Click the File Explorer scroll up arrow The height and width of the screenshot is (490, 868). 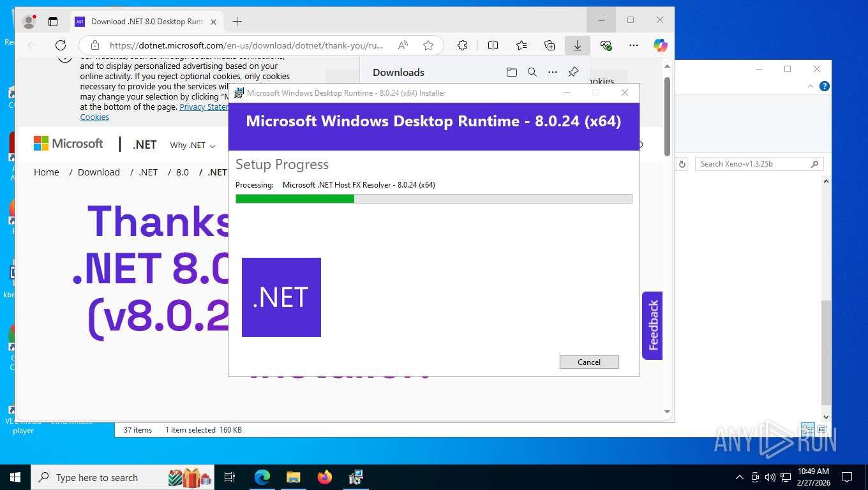[x=826, y=182]
